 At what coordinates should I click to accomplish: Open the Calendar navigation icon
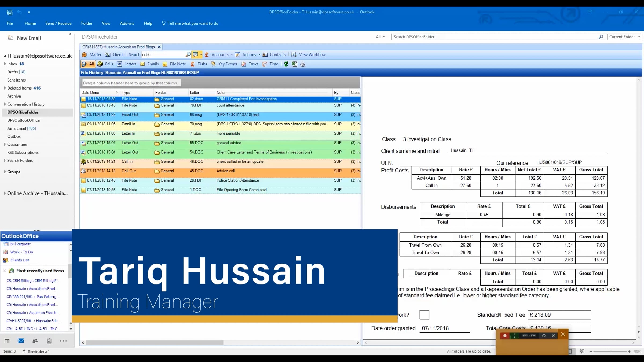tap(7, 341)
